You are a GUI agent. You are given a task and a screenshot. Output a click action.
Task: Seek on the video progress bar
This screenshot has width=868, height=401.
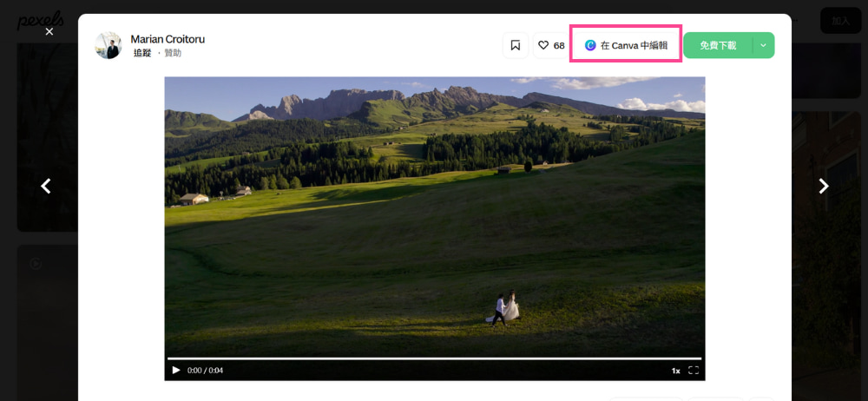pyautogui.click(x=434, y=358)
